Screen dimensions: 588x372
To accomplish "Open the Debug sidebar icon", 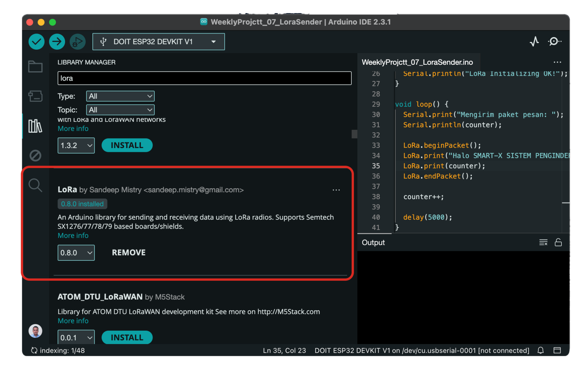I will tap(35, 155).
